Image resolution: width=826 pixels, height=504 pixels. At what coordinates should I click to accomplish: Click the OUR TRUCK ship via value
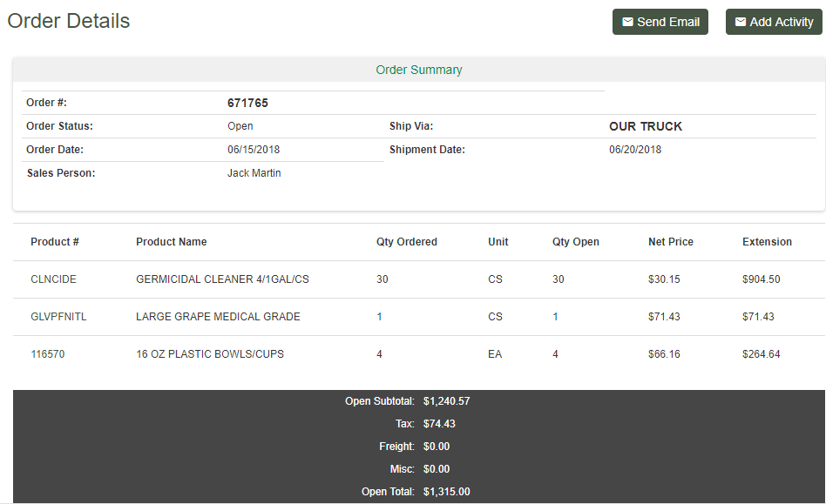645,126
